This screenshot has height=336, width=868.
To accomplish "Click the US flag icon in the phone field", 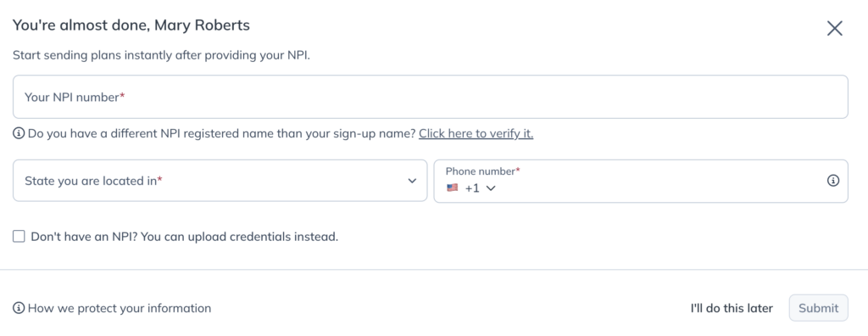I will tap(453, 188).
